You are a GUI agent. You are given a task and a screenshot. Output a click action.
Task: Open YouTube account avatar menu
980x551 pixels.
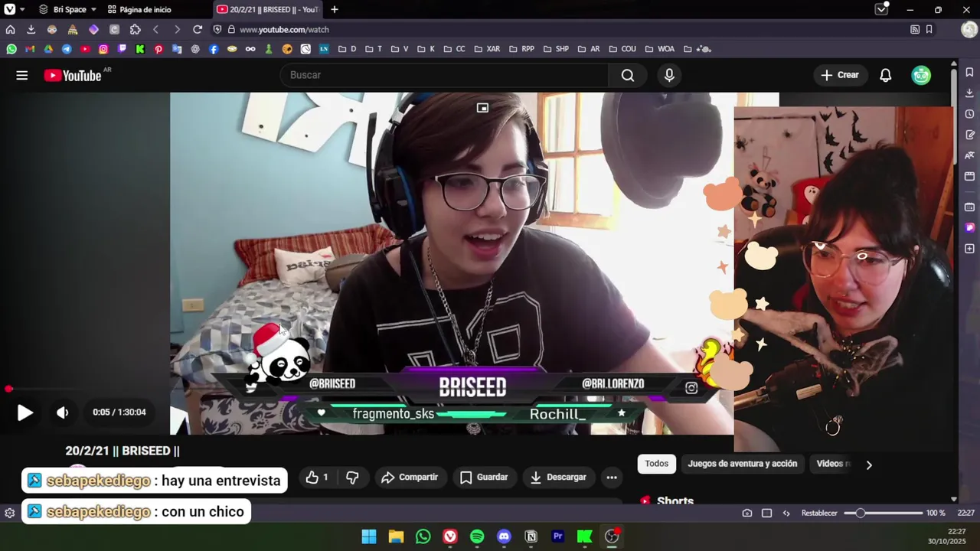[921, 75]
